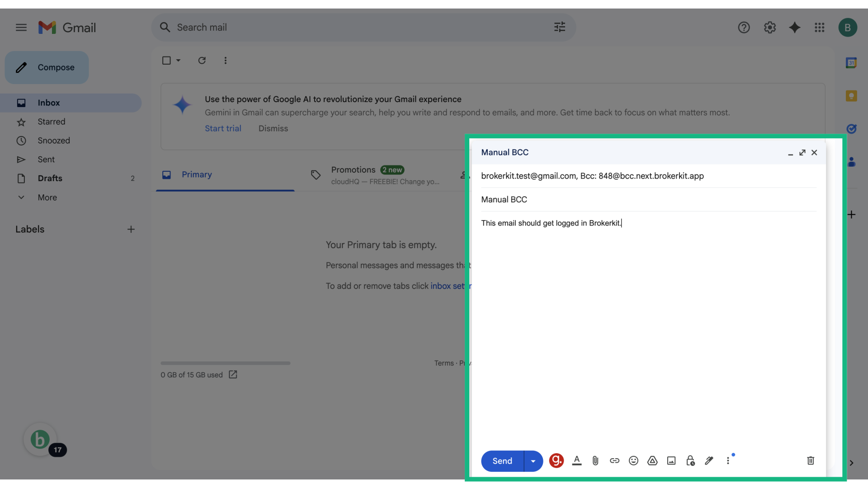Dismiss the Gemini banner
Viewport: 868px width, 488px height.
(x=273, y=128)
